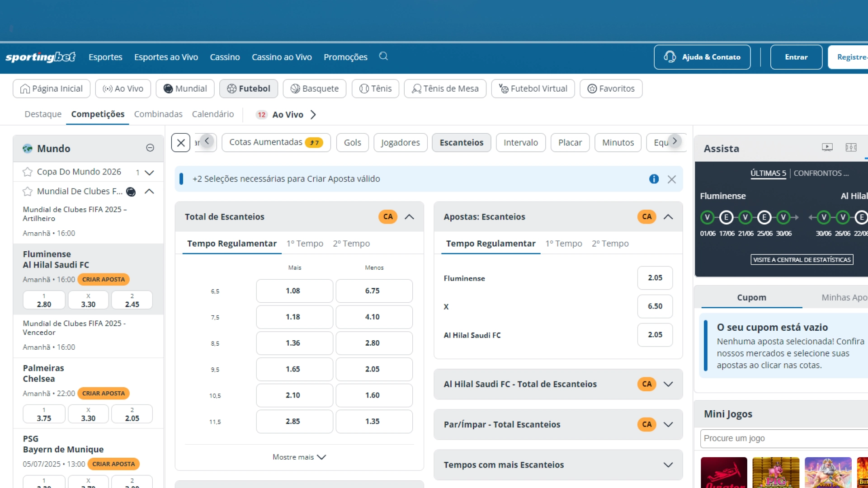868x488 pixels.
Task: Toggle CA badge on Total de Escanteios
Action: coord(388,217)
